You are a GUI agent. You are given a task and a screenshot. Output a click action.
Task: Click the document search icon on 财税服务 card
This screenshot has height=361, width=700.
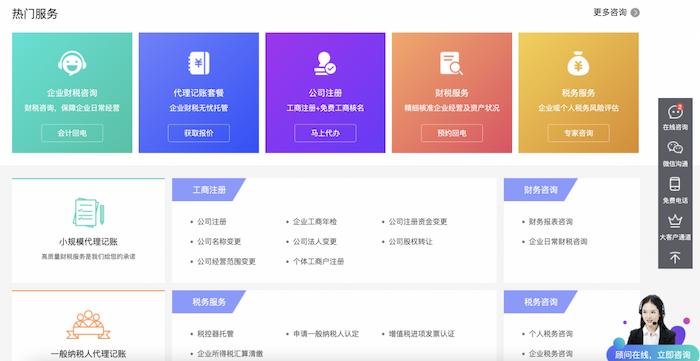tap(451, 63)
